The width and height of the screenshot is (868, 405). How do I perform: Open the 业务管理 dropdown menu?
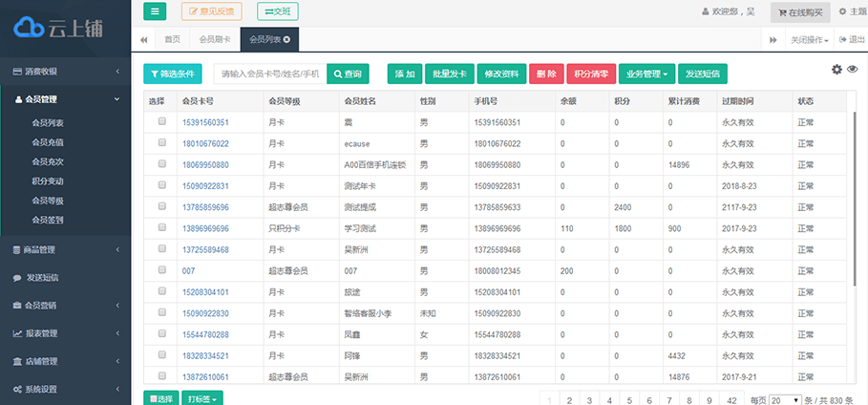pyautogui.click(x=647, y=74)
